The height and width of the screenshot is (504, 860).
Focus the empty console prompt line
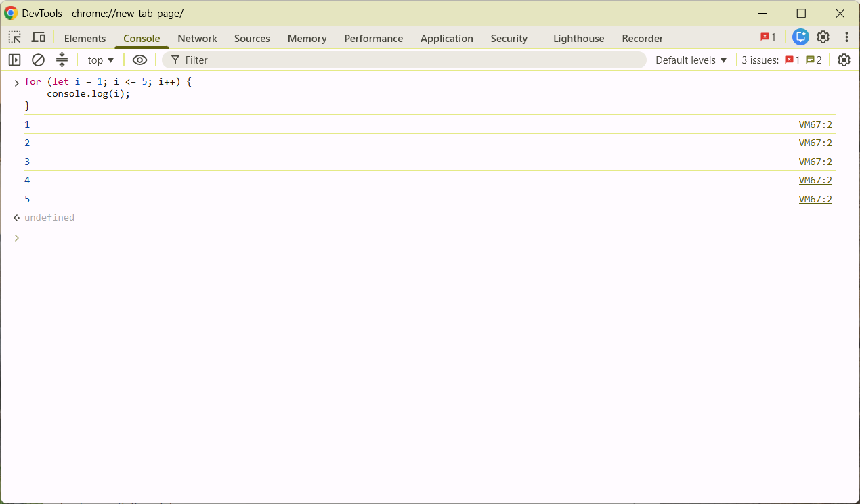[430, 238]
